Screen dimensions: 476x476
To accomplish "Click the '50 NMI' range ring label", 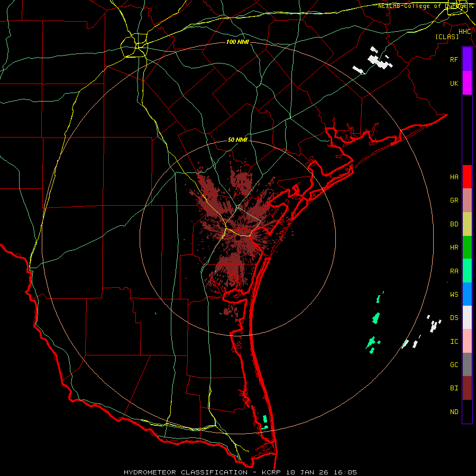I will click(x=237, y=140).
